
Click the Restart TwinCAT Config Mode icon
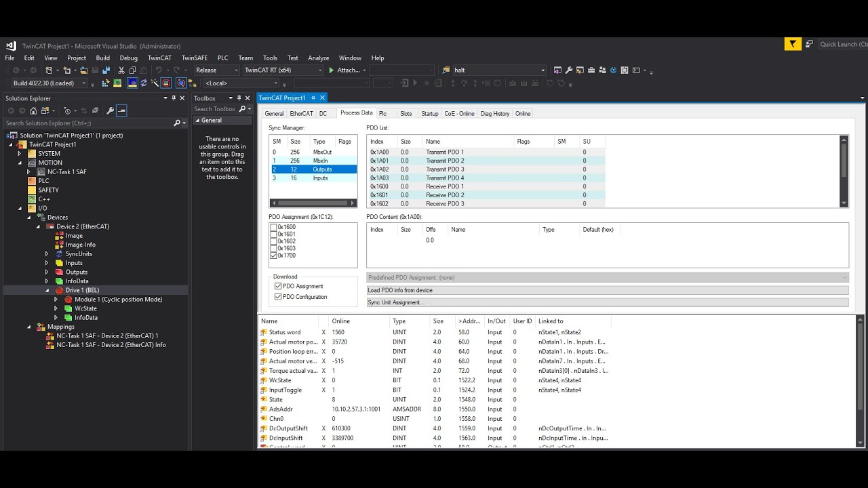pos(132,83)
